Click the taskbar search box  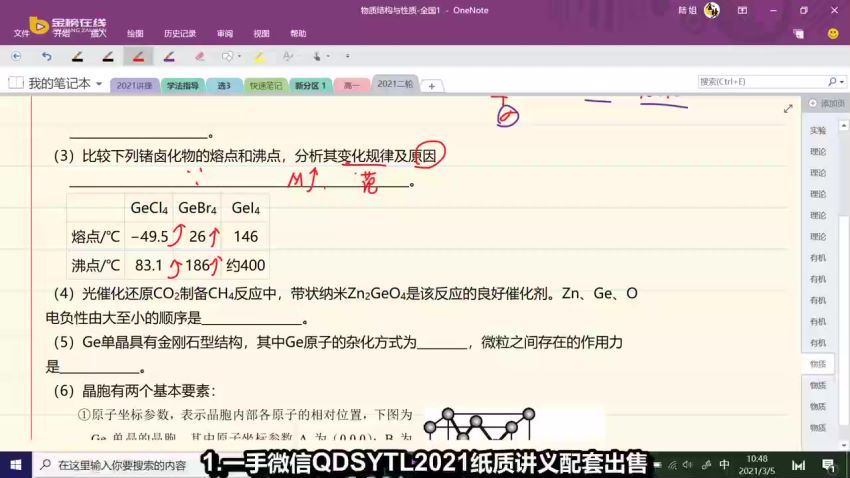tap(117, 465)
